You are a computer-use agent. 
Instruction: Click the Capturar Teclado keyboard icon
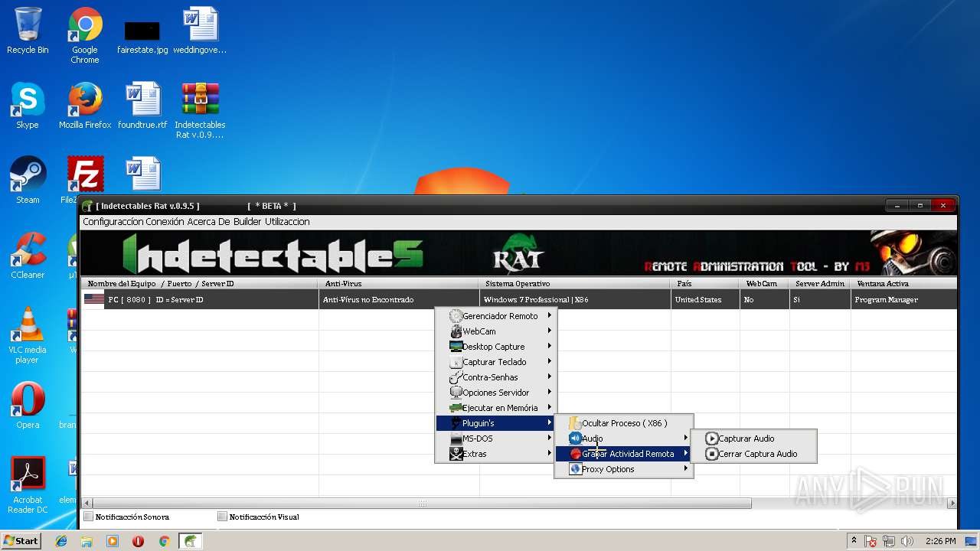(x=456, y=362)
